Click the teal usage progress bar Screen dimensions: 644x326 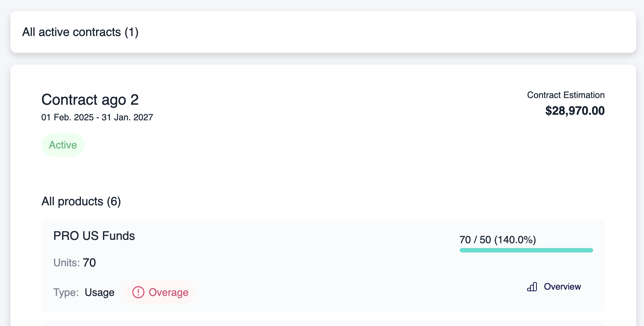pyautogui.click(x=526, y=250)
